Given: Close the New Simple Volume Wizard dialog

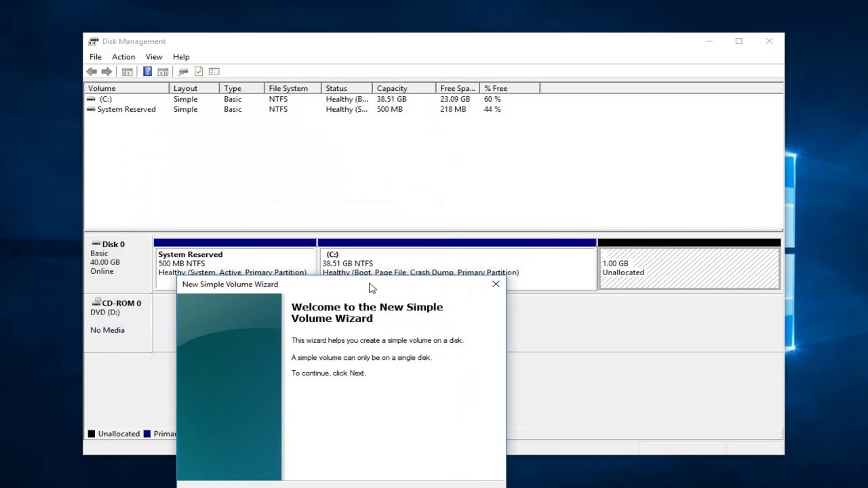Looking at the screenshot, I should [x=496, y=284].
